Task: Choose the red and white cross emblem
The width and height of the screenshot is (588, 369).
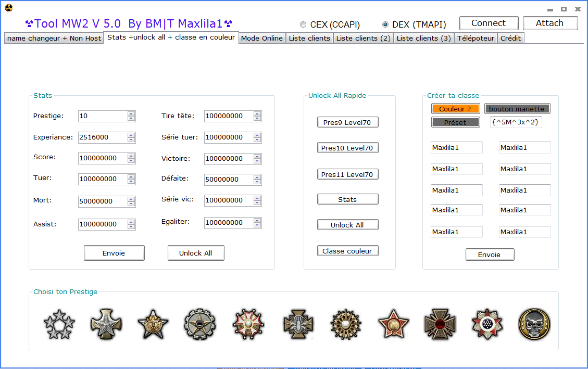Action: pos(248,324)
